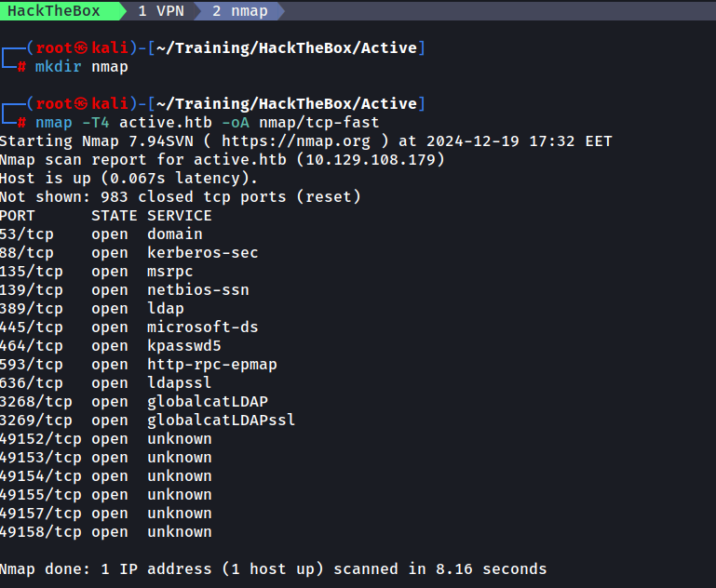Click the 49158/tcp unknown port row

coord(105,532)
